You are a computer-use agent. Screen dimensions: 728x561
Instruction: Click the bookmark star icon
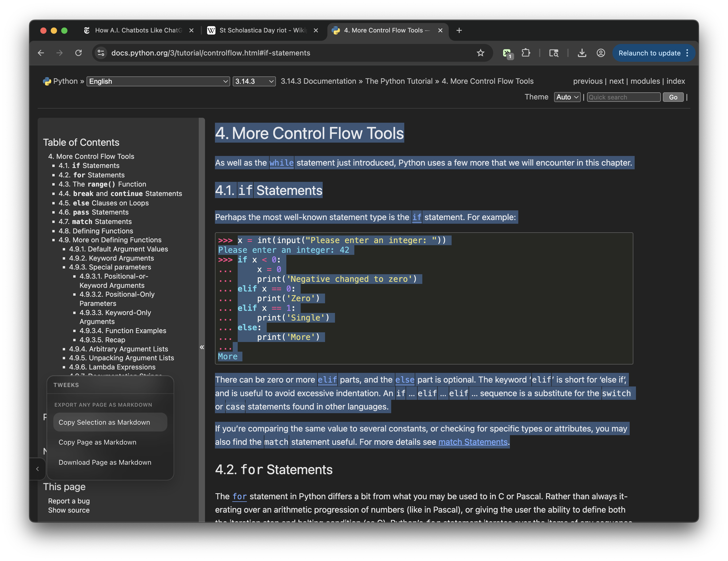coord(480,53)
